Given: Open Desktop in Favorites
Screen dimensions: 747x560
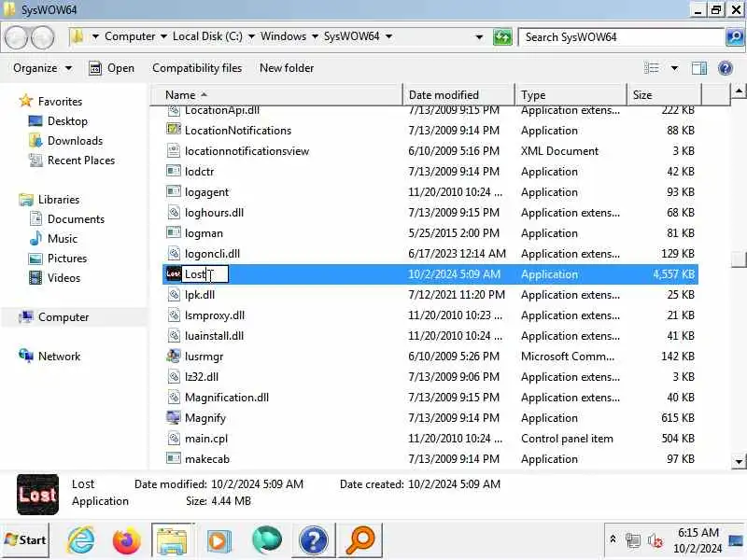Looking at the screenshot, I should click(67, 121).
